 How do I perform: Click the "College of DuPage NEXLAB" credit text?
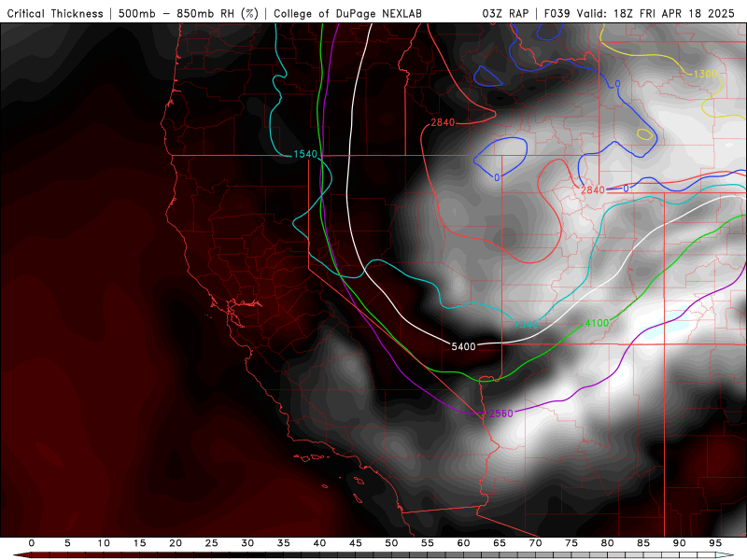coord(347,14)
